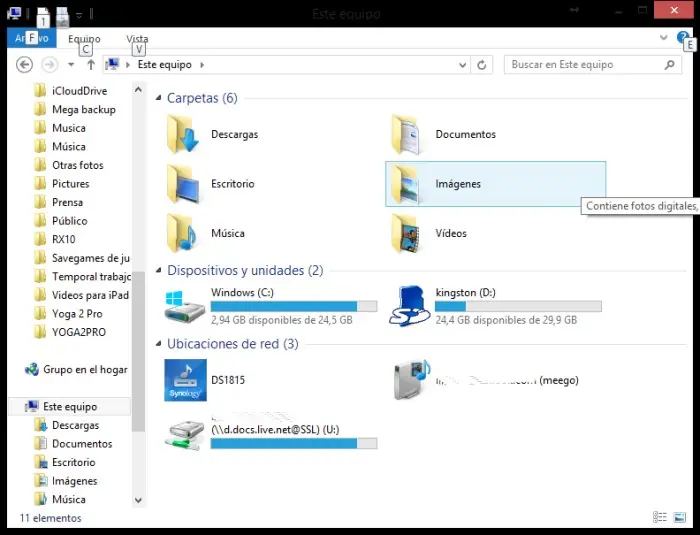Click computer icon in address bar
The width and height of the screenshot is (700, 535).
[x=113, y=64]
